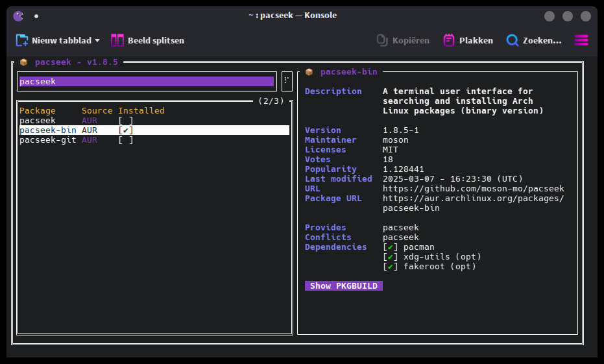
Task: Click the Plakken paste icon
Action: click(x=449, y=40)
